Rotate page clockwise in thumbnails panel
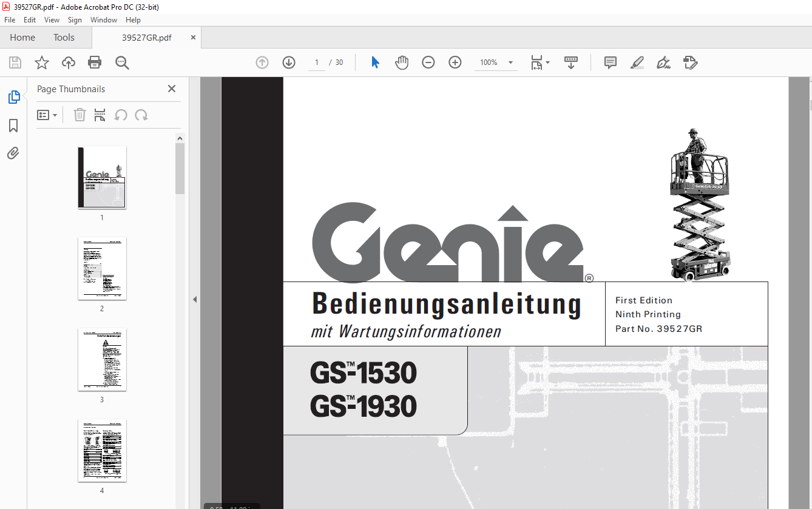 [x=141, y=115]
